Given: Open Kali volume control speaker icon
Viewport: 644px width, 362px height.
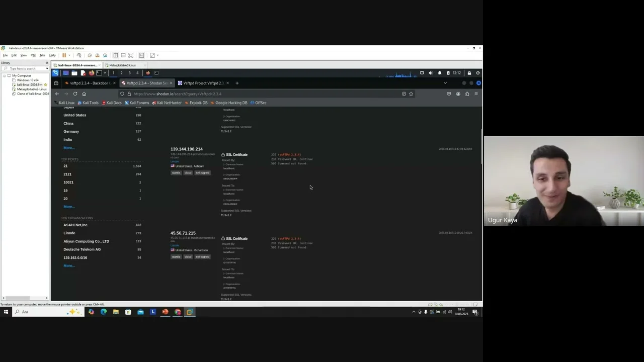Looking at the screenshot, I should coord(431,73).
